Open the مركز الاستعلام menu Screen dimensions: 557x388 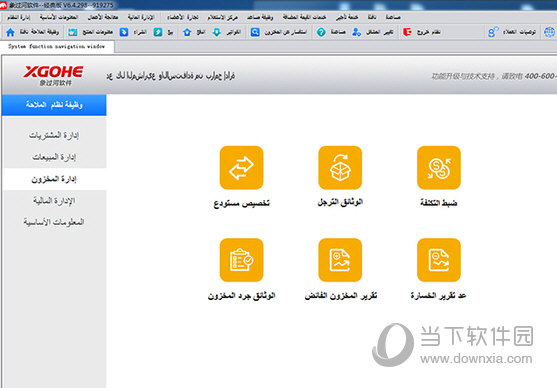222,17
